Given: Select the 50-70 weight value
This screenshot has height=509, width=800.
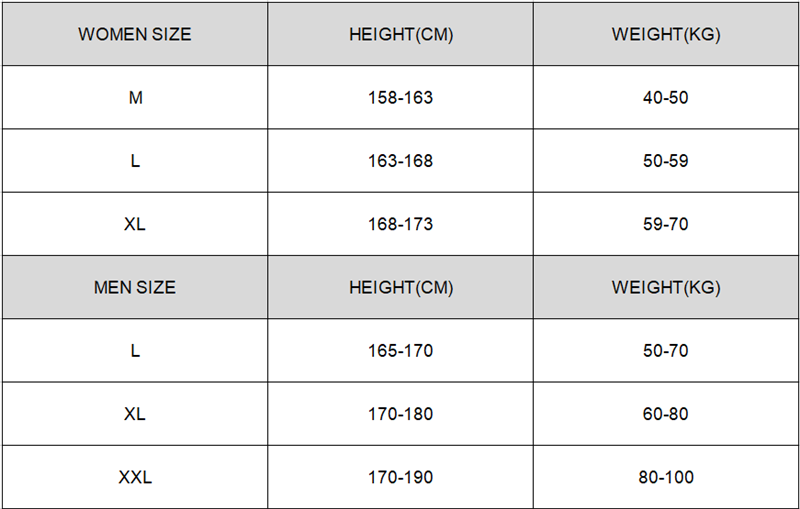Looking at the screenshot, I should pyautogui.click(x=666, y=351).
